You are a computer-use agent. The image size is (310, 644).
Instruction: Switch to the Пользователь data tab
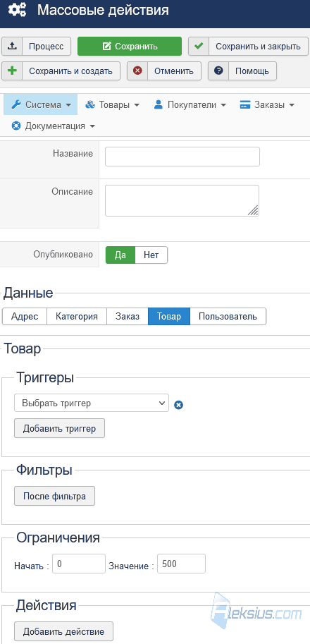[228, 317]
